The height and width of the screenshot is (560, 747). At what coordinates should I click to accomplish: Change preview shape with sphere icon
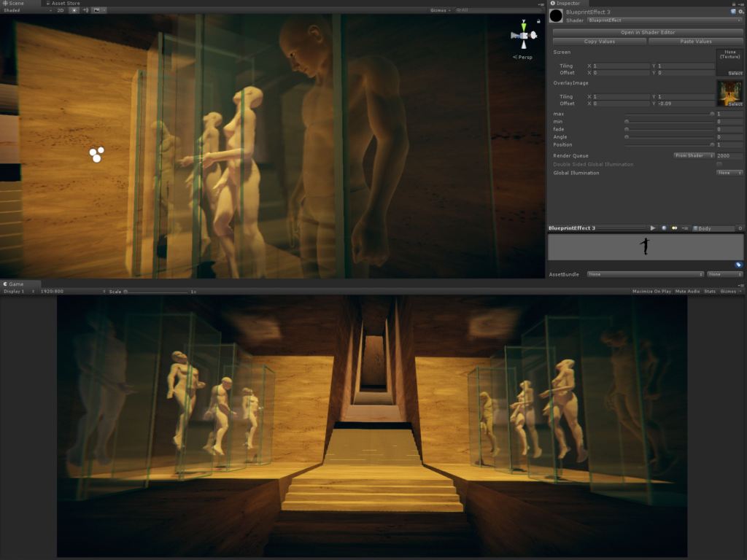(664, 228)
